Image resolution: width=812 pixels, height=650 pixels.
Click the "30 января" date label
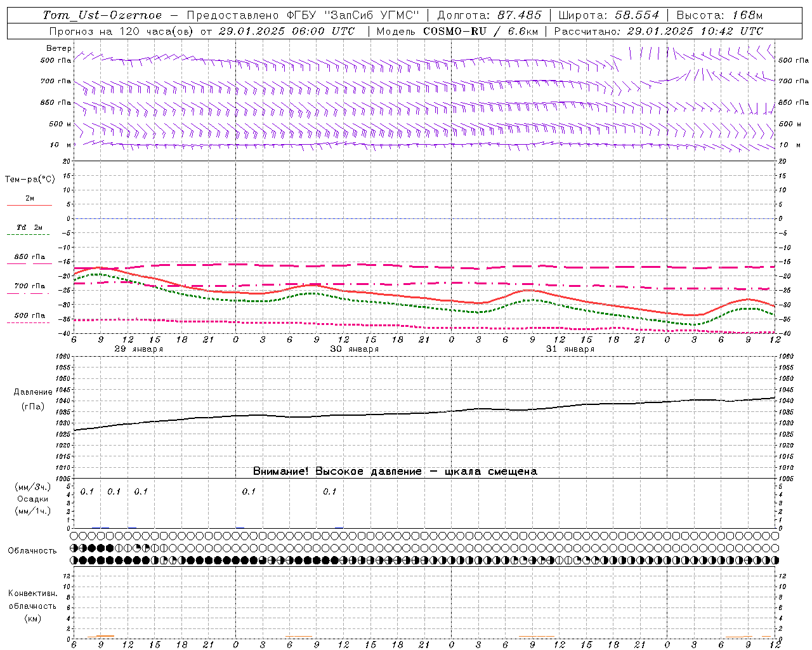[354, 349]
